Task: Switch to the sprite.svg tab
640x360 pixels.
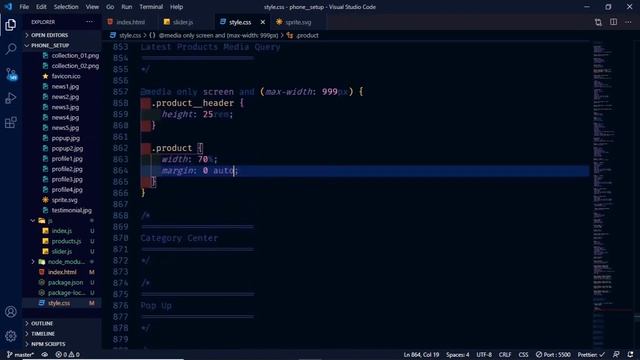Action: pos(298,22)
